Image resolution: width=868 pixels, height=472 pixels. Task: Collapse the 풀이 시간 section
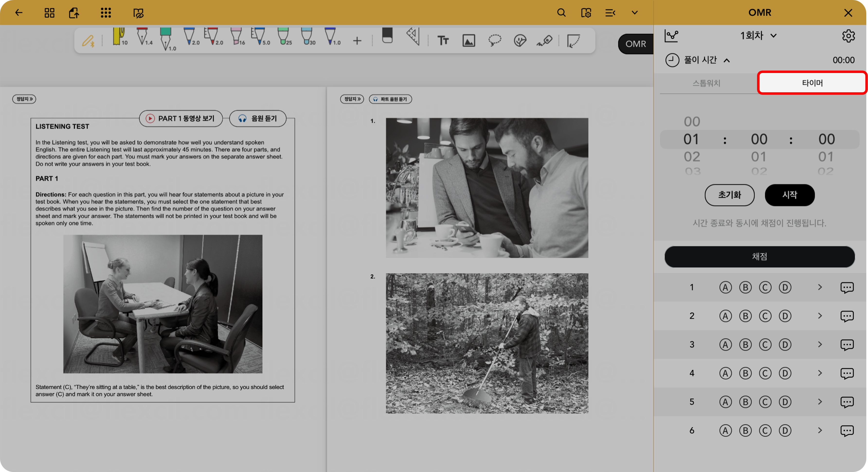726,61
